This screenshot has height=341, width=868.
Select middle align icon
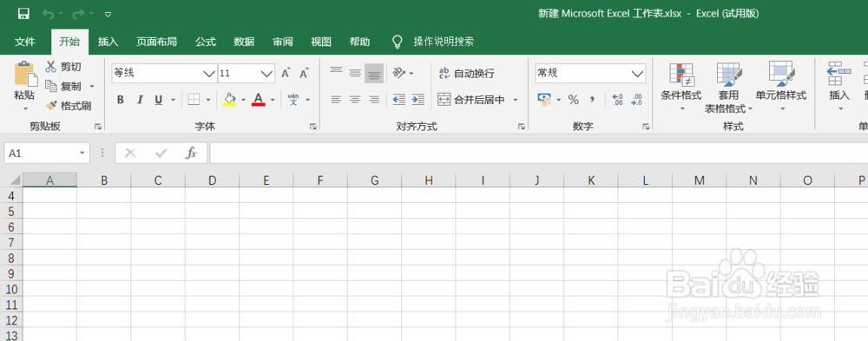[x=355, y=73]
